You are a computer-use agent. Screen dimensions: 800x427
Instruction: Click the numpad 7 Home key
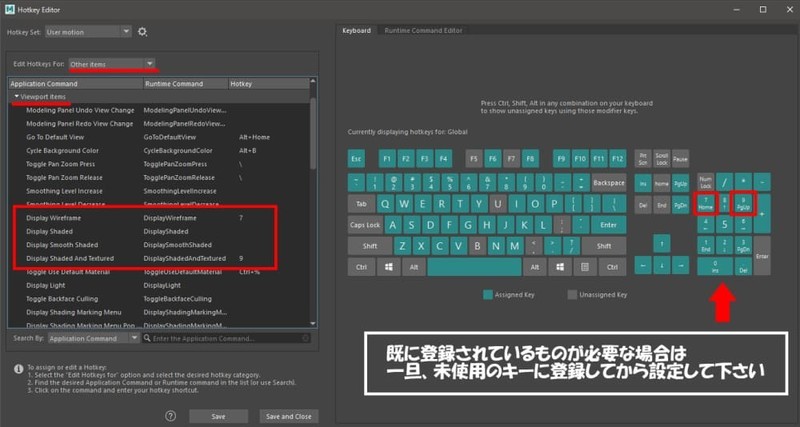point(706,203)
